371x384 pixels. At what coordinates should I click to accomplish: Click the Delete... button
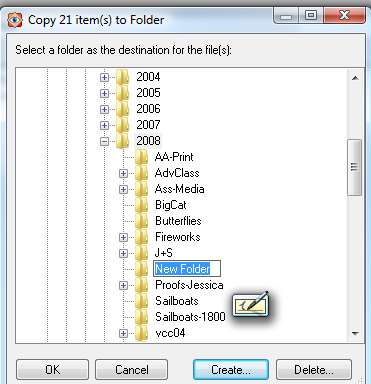click(314, 370)
